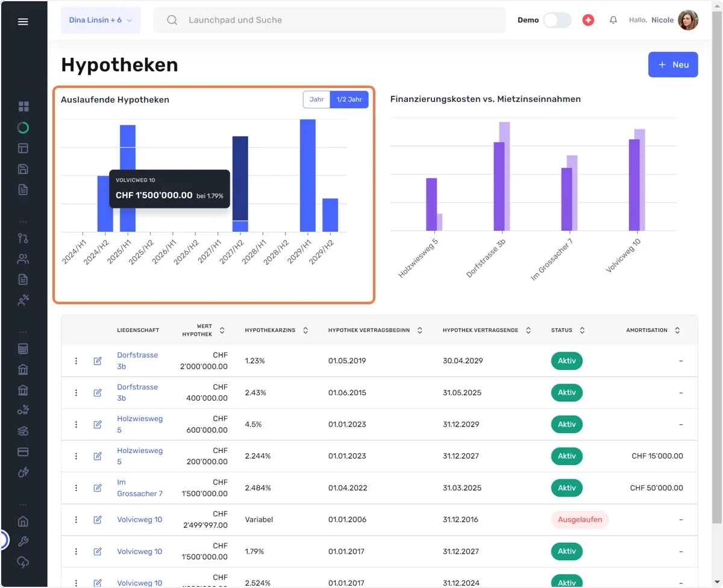Click the green progress ring sidebar icon
This screenshot has height=588, width=723.
point(23,128)
